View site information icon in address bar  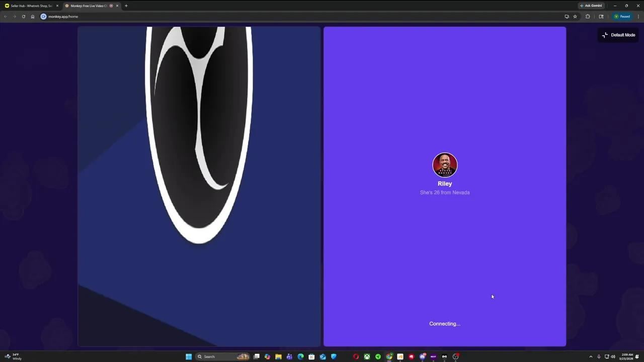[x=43, y=17]
